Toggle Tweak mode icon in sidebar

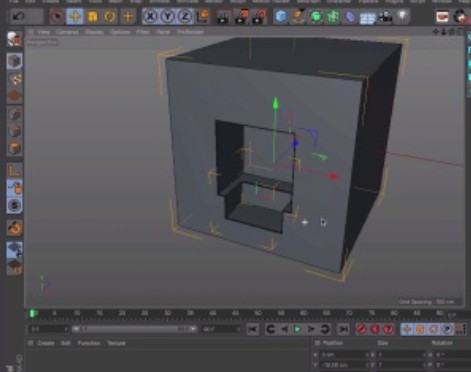click(14, 187)
